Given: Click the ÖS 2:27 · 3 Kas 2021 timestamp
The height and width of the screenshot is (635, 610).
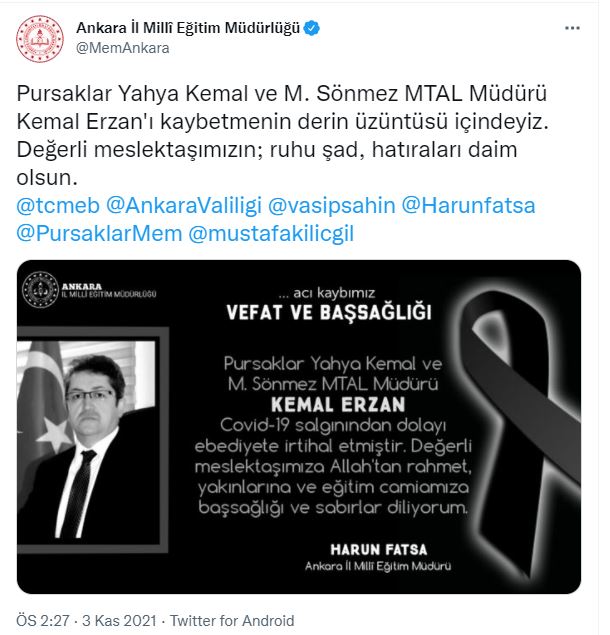Looking at the screenshot, I should click(86, 620).
